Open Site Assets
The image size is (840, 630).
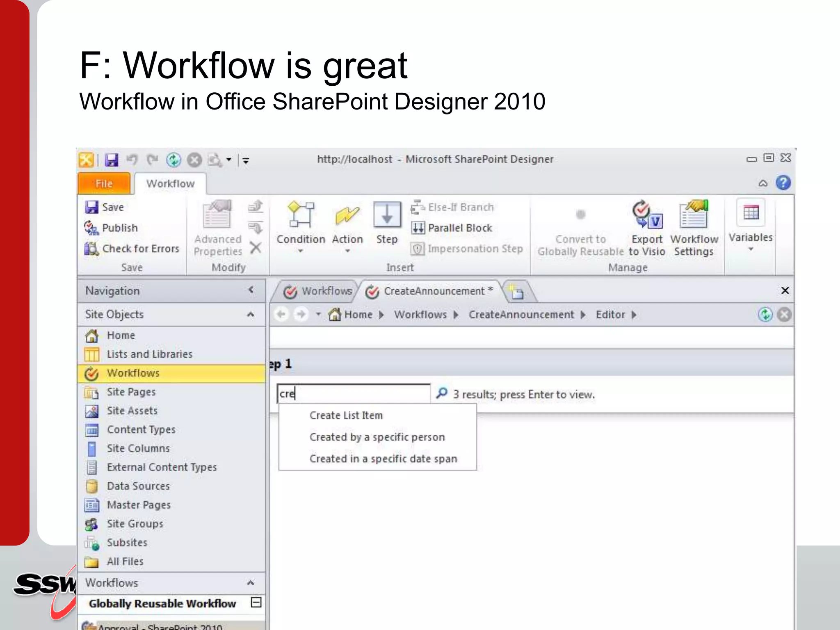171,411
